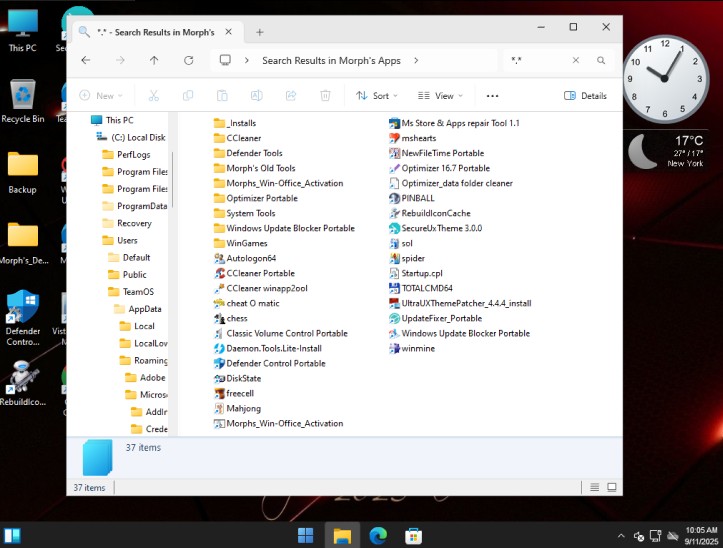This screenshot has width=723, height=548.
Task: Select the mshearts game file
Action: click(x=412, y=138)
